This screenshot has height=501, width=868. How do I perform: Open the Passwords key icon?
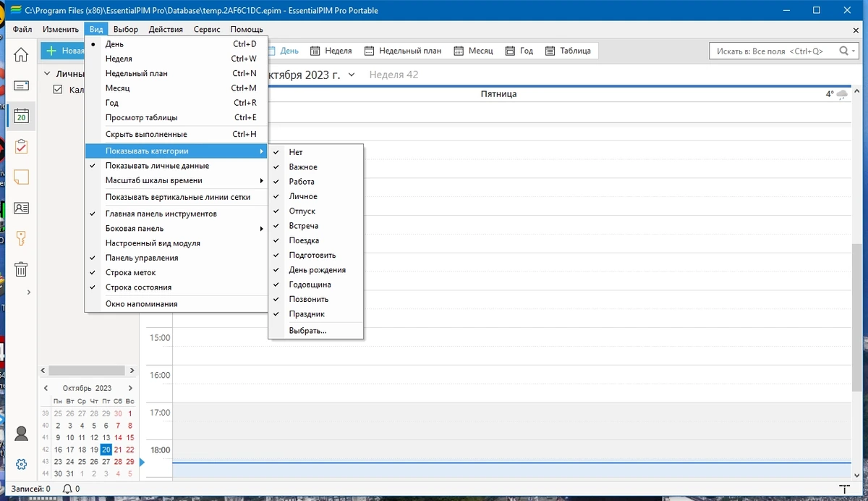(x=22, y=238)
